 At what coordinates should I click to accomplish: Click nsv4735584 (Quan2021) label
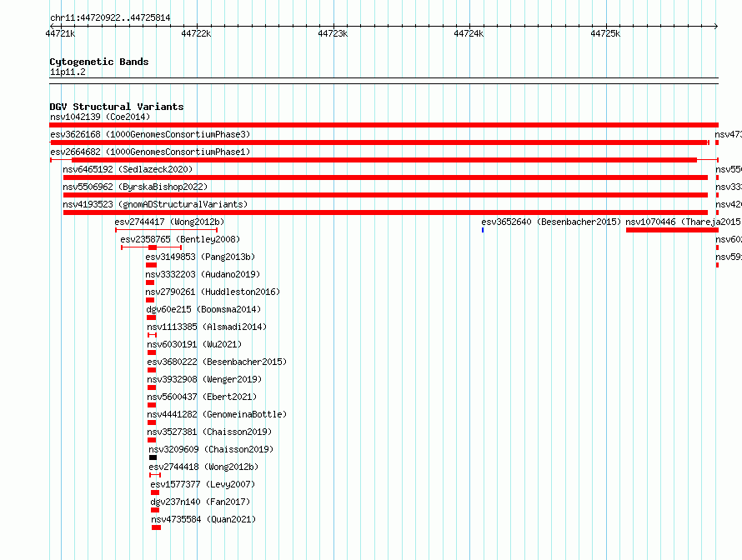click(x=203, y=519)
